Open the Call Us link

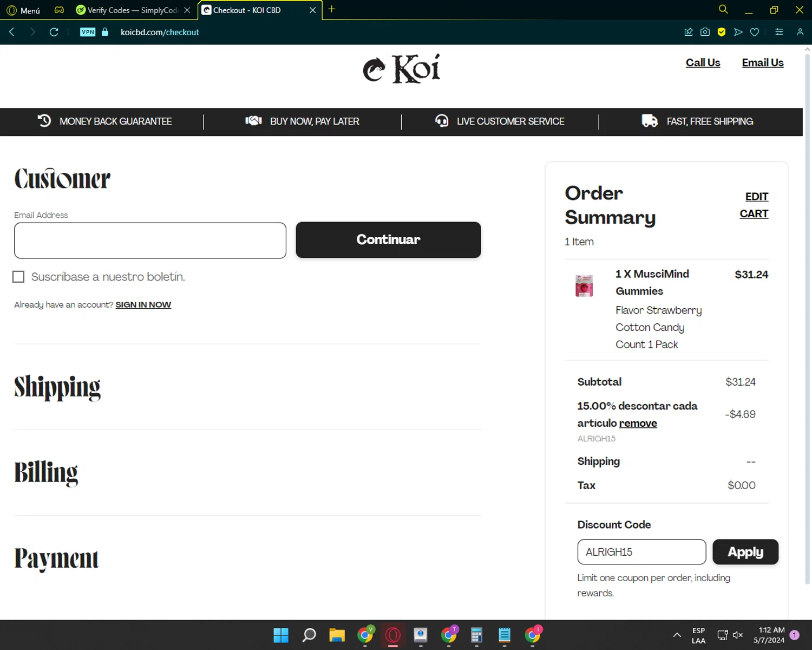(x=703, y=63)
